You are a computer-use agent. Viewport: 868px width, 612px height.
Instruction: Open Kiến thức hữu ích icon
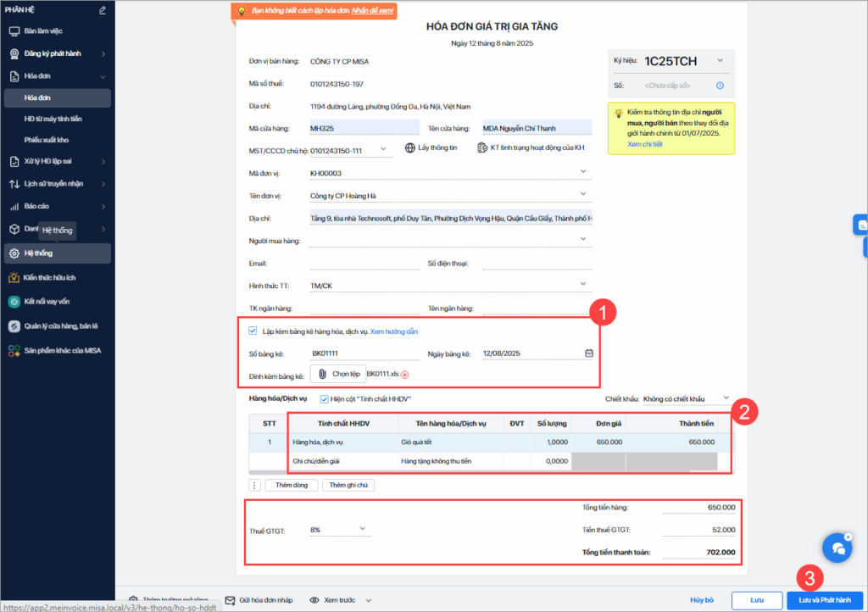(14, 278)
